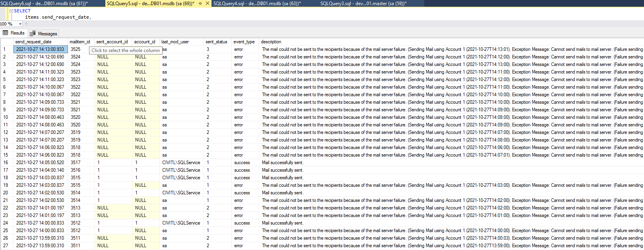Click mailitem_id 3516 cell
This screenshot has width=644, height=250.
click(x=81, y=170)
